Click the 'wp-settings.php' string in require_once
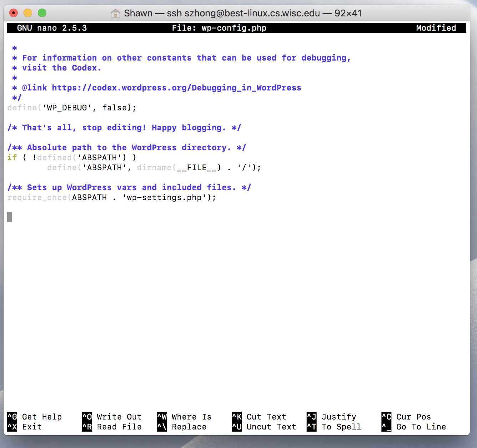Viewport: 477px width, 448px height. 164,197
